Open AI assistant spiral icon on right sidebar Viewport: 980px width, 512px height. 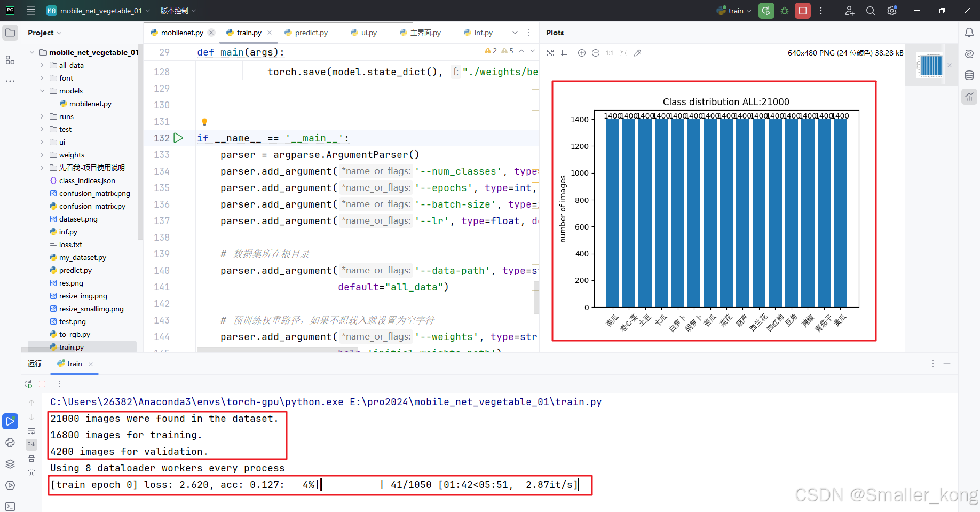pos(969,54)
